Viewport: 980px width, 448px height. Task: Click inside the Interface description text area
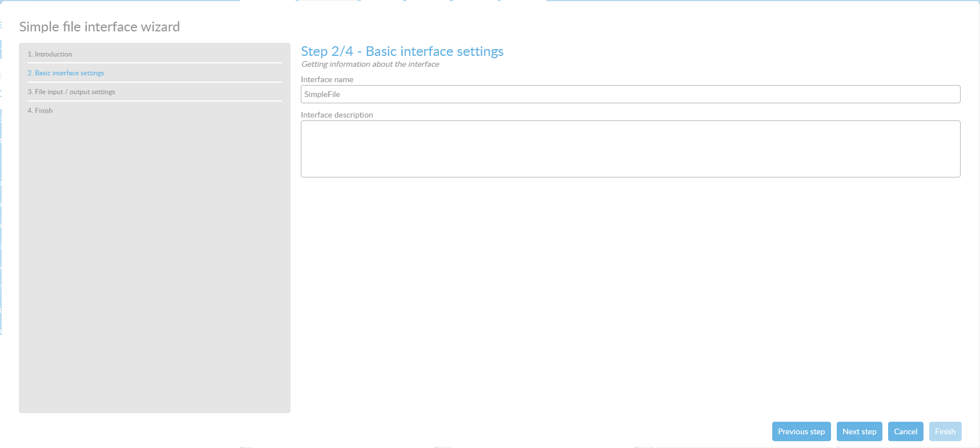click(x=630, y=149)
